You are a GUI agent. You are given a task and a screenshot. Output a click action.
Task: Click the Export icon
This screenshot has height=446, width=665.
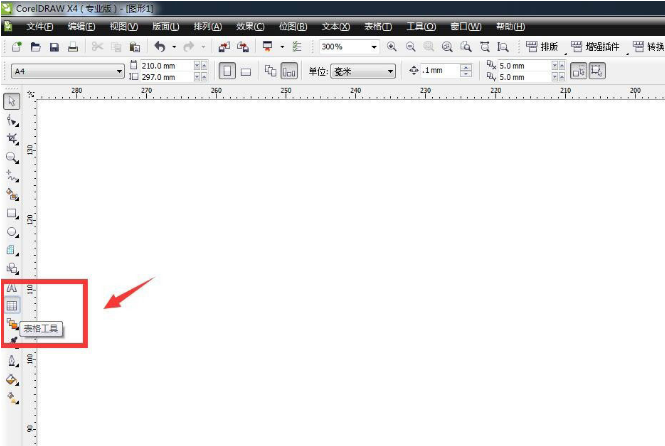pyautogui.click(x=243, y=47)
